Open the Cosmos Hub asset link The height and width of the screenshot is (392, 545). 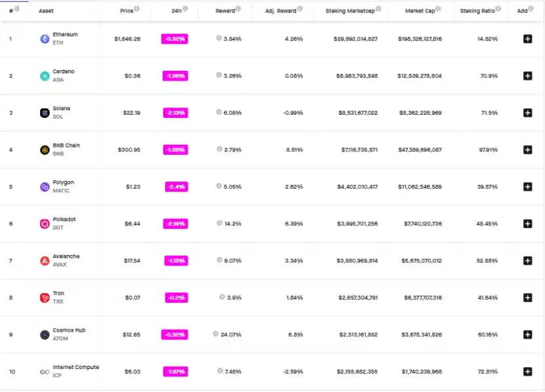69,330
